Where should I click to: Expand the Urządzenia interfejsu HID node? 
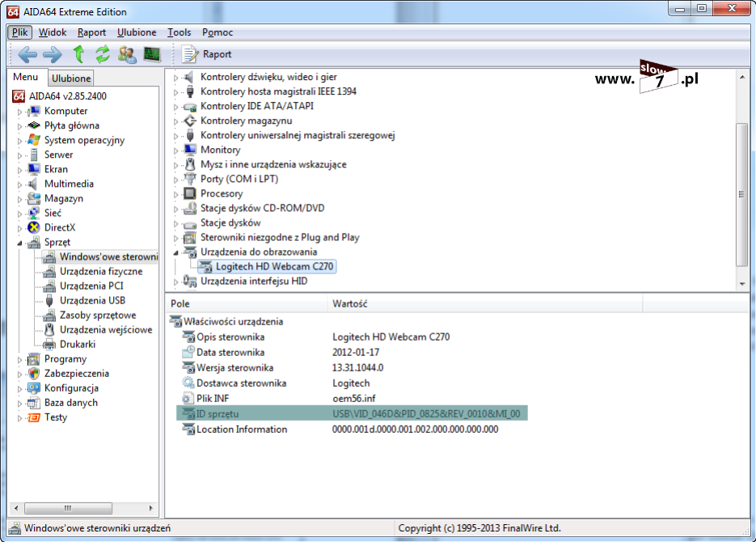tap(176, 282)
